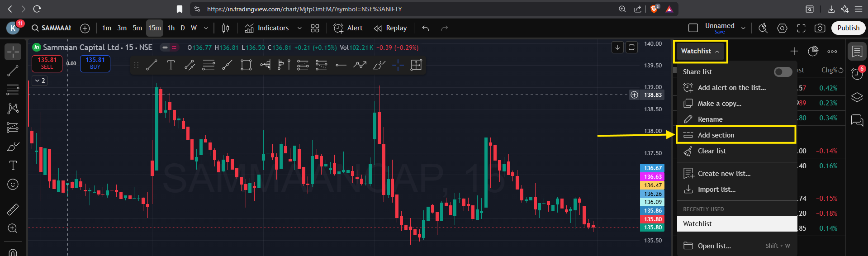Screen dimensions: 868x256
Task: Open the layout grid templates icon
Action: click(315, 28)
